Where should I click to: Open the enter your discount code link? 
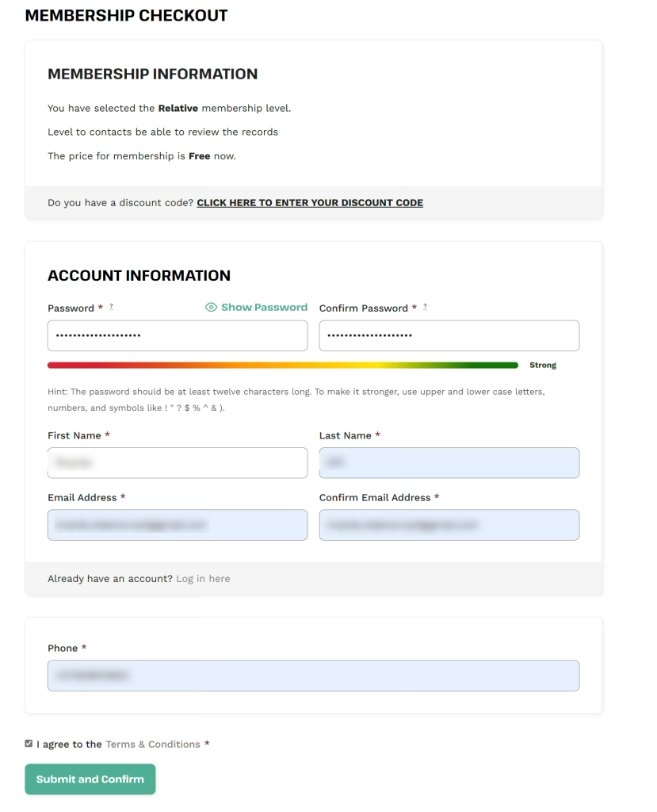[x=310, y=203]
